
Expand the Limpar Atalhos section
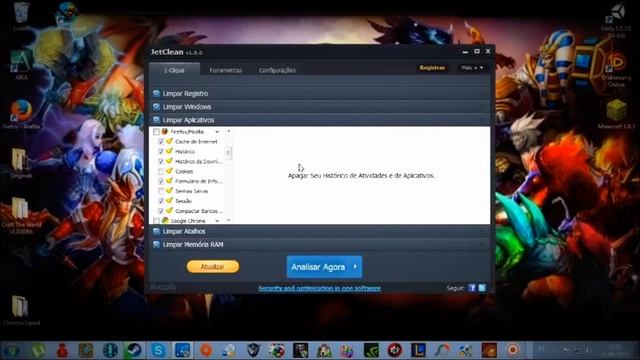[320, 231]
